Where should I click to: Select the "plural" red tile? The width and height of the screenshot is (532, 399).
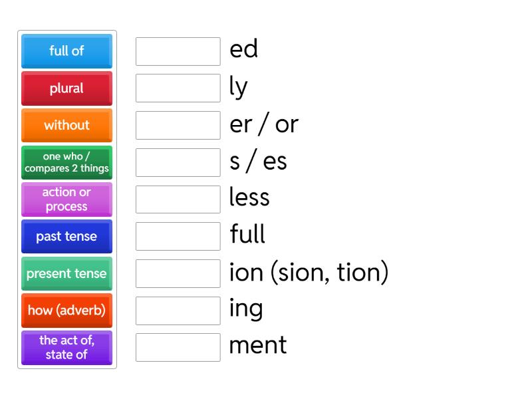tap(66, 88)
